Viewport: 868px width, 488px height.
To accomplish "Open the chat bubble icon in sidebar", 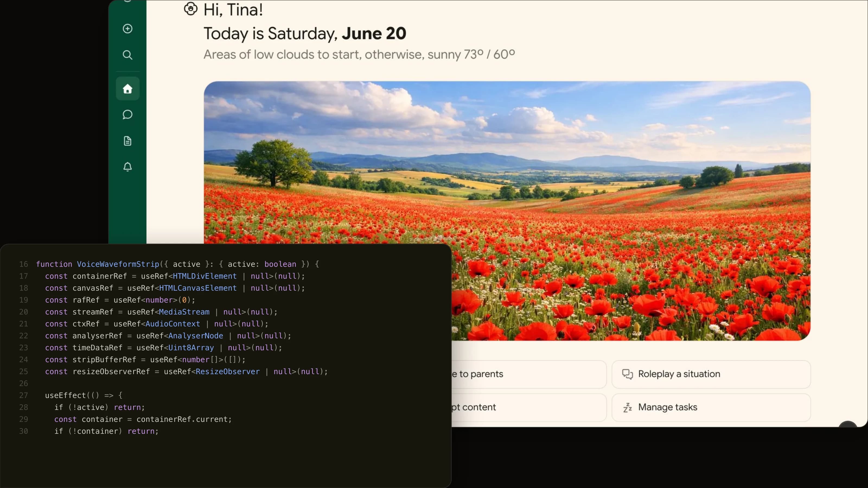I will point(127,114).
